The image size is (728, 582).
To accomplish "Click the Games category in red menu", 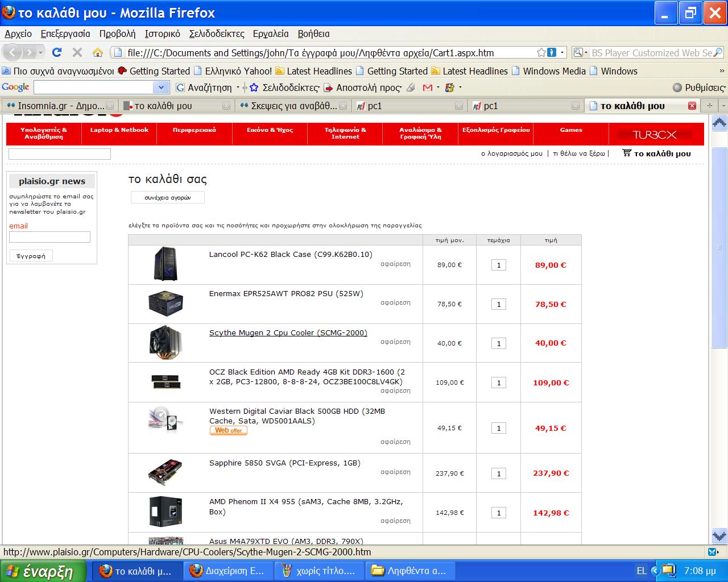I will click(571, 130).
